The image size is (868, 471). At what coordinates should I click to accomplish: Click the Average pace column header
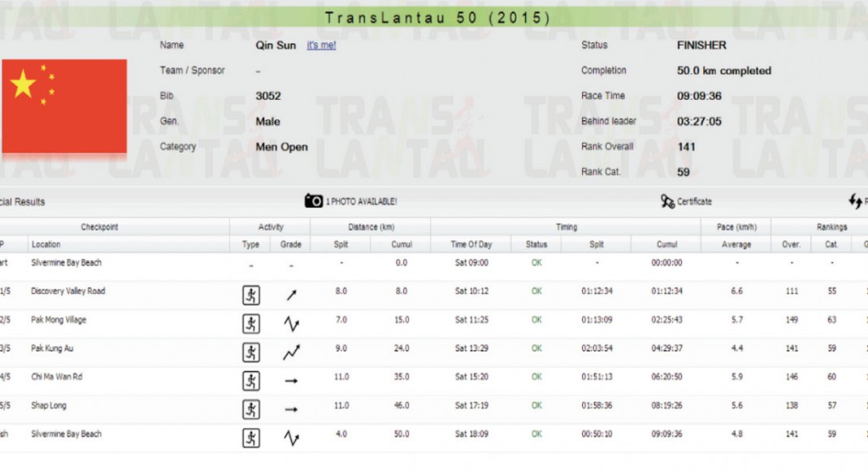point(736,244)
